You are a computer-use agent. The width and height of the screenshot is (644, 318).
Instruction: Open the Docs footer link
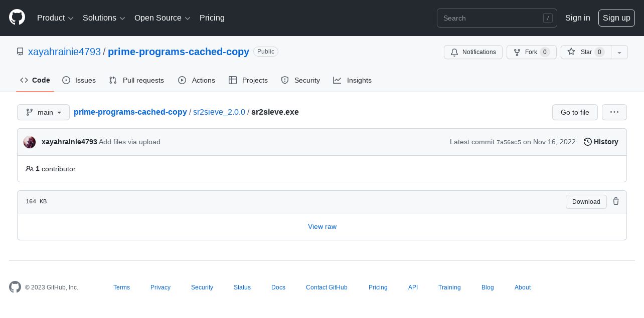[278, 287]
